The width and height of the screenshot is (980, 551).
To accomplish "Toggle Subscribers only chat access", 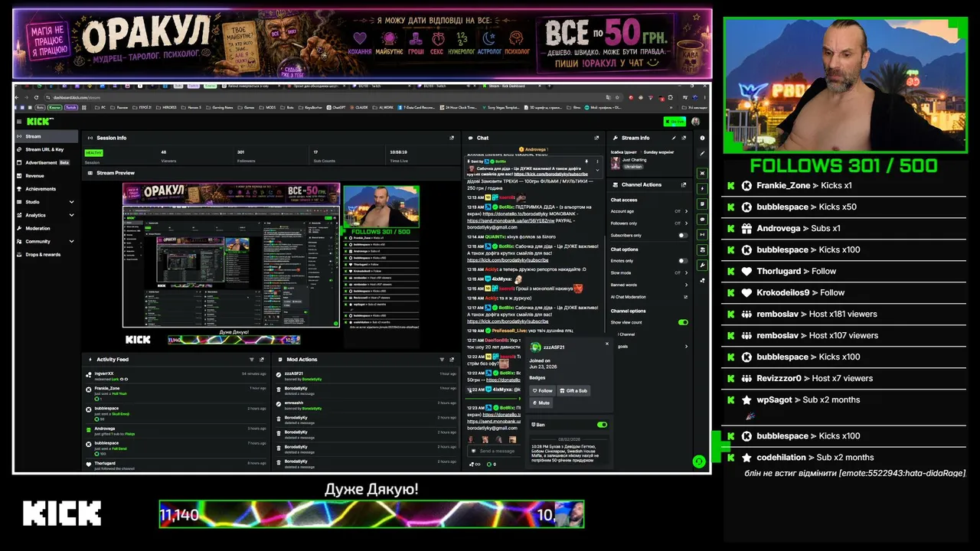I will click(682, 236).
